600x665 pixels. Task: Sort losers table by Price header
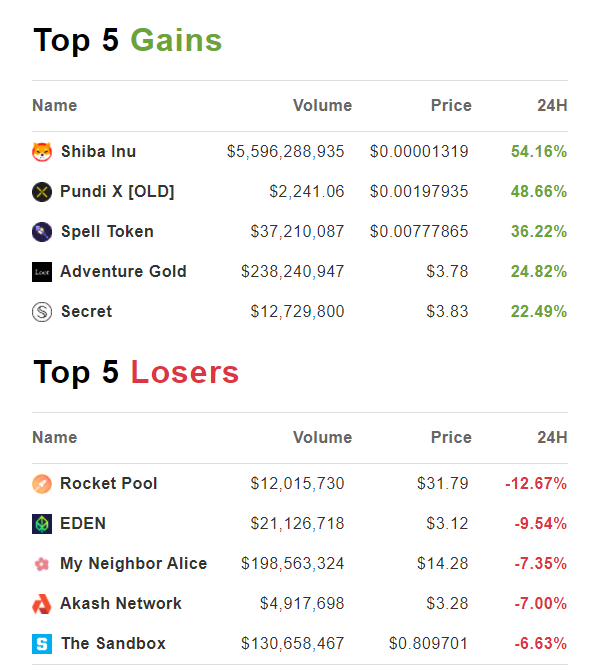[450, 438]
